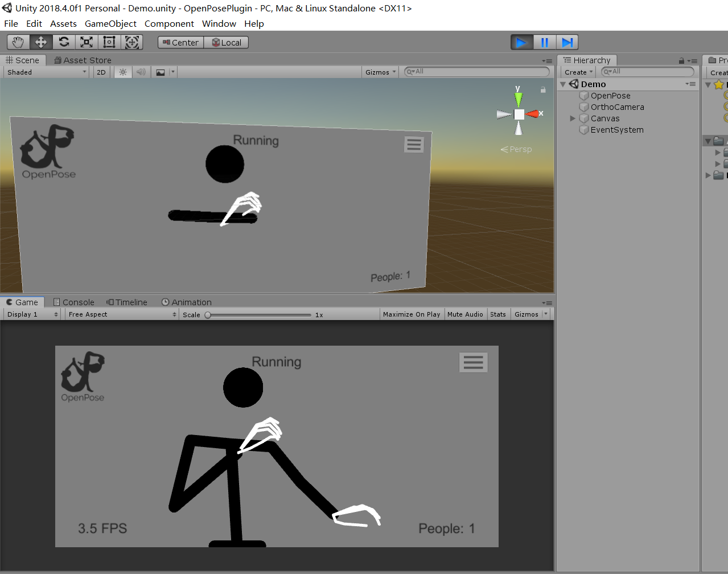Open the Shaded draw mode dropdown
This screenshot has width=728, height=574.
click(x=46, y=72)
